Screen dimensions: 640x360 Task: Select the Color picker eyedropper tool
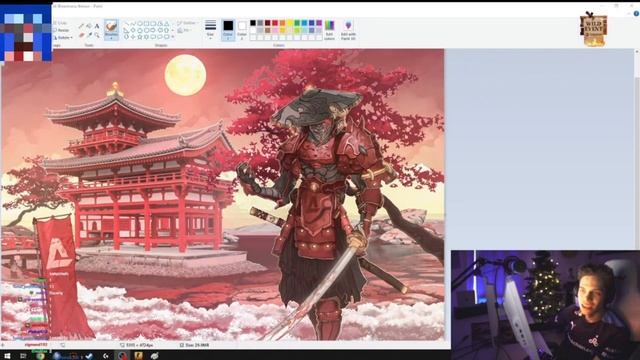pos(89,35)
